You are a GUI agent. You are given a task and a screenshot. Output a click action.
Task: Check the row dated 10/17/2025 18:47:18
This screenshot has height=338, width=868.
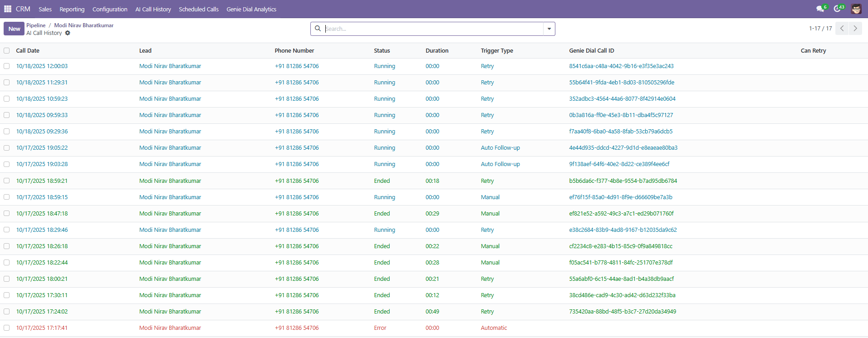pos(6,213)
